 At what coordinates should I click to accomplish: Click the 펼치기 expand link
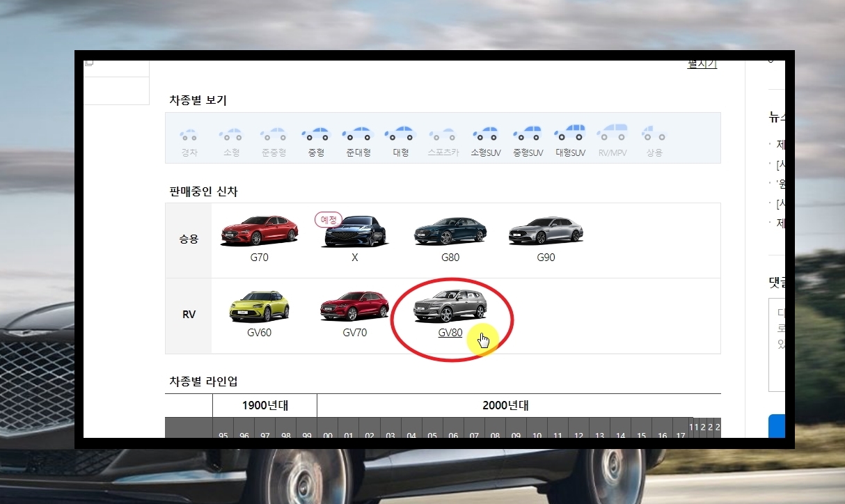702,65
